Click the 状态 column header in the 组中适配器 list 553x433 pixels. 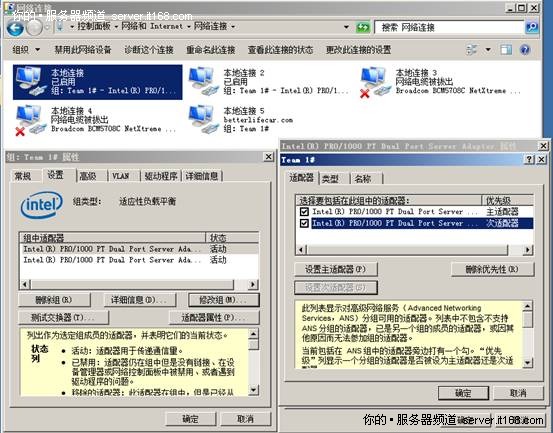[232, 238]
